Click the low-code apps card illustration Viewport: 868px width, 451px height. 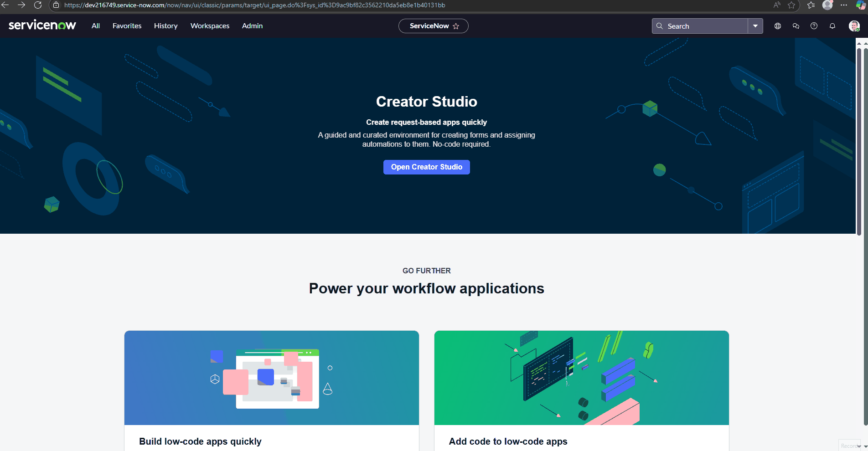272,378
